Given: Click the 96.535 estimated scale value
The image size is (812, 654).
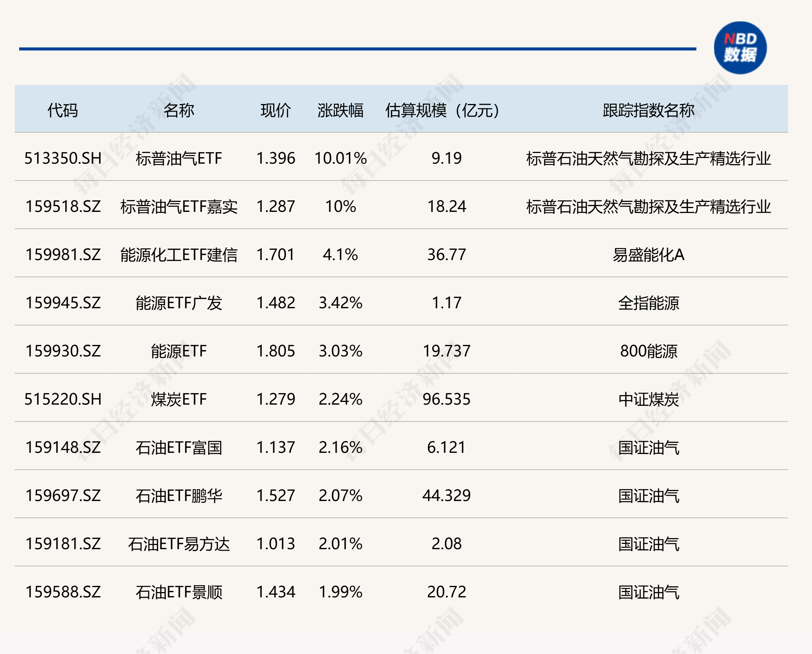Looking at the screenshot, I should 446,399.
